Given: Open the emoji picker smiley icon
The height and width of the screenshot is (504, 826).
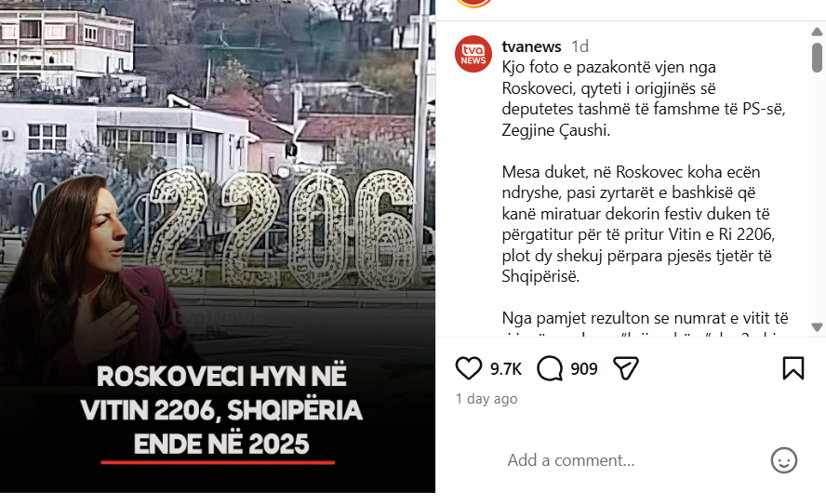Looking at the screenshot, I should tap(784, 460).
